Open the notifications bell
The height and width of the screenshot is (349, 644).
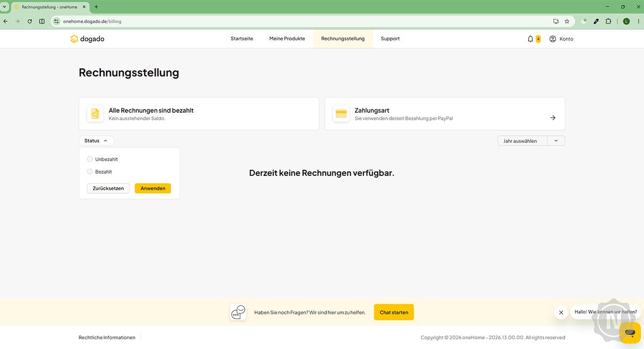[530, 39]
